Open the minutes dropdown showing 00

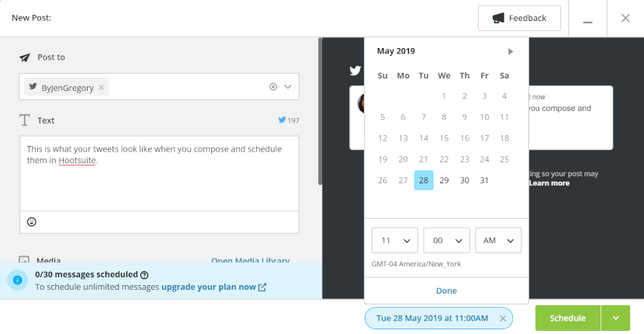[x=446, y=240]
